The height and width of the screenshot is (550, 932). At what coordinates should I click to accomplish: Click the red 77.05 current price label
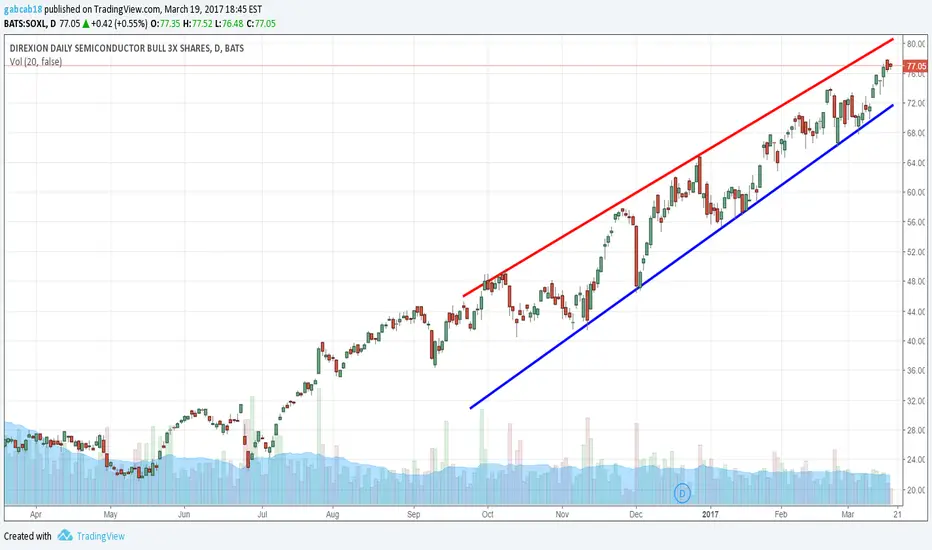coord(916,66)
